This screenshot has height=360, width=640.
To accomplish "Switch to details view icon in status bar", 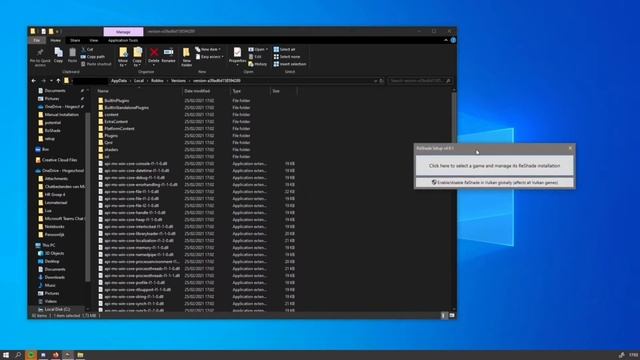I will click(x=444, y=316).
